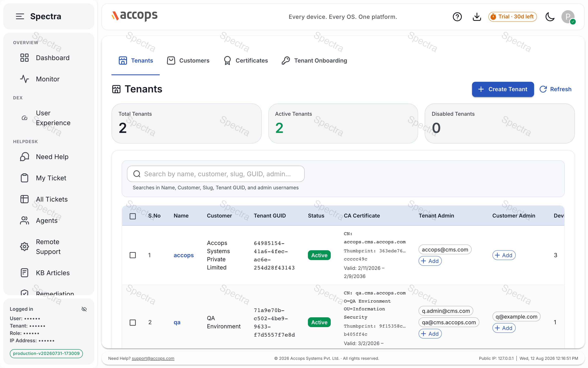This screenshot has height=368, width=588.
Task: Click the Disabled Tenants card
Action: click(x=499, y=123)
